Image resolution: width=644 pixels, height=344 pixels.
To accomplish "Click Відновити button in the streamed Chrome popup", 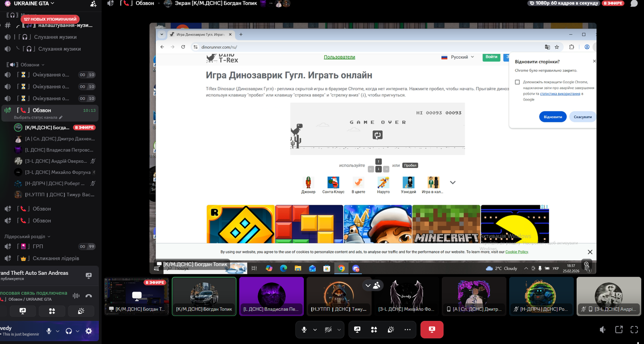I will [x=552, y=117].
